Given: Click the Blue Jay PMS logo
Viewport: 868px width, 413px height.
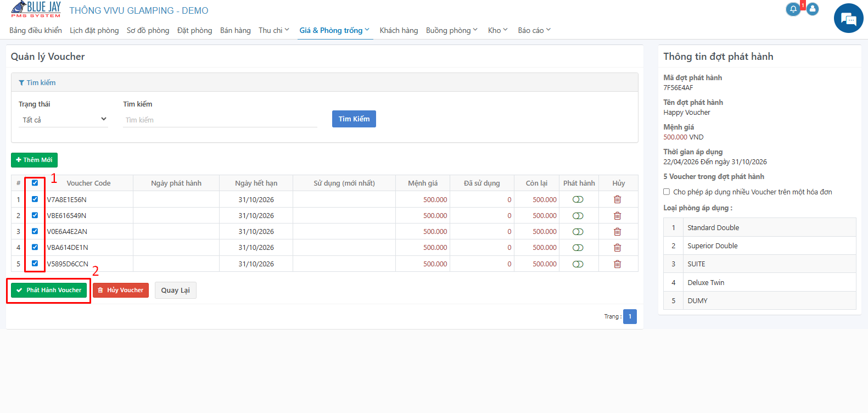Looking at the screenshot, I should point(36,9).
